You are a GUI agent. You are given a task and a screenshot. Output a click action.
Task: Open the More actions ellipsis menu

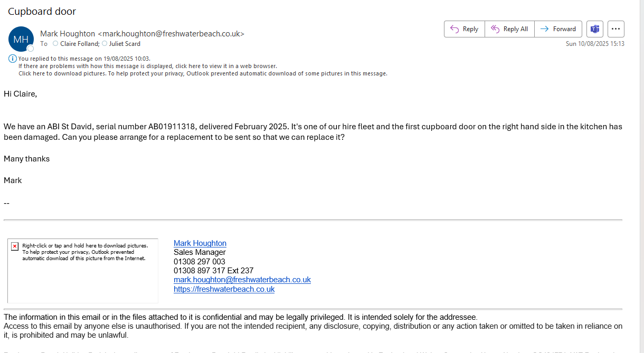(616, 29)
